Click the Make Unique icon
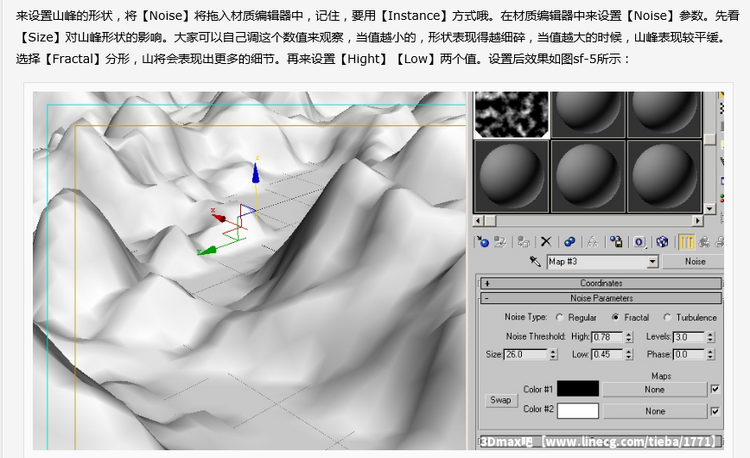 pos(592,241)
